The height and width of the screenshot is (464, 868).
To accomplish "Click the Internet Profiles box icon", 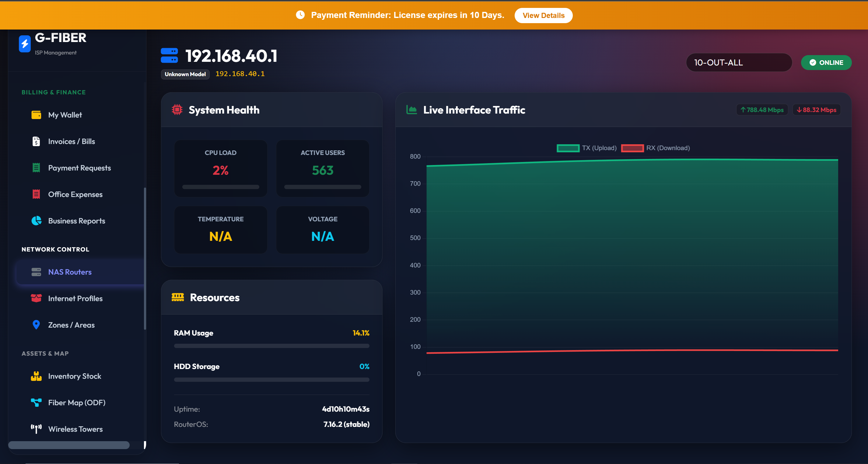I will click(x=36, y=298).
